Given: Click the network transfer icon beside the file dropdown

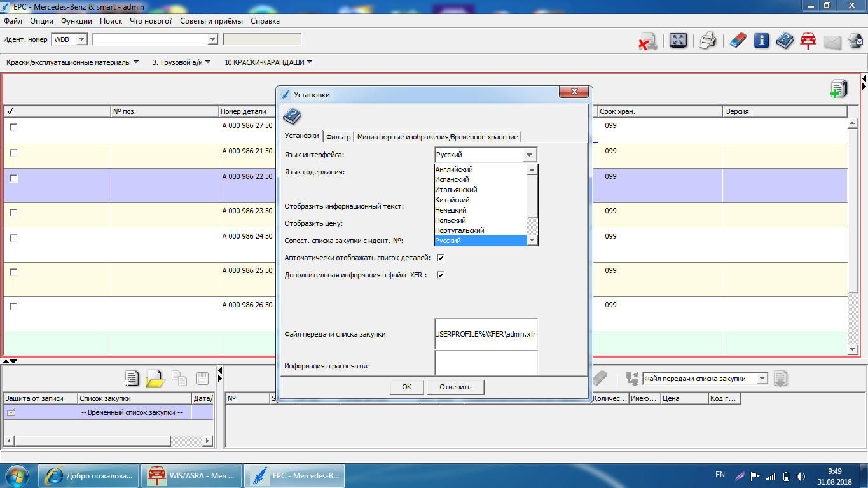Looking at the screenshot, I should click(x=632, y=379).
